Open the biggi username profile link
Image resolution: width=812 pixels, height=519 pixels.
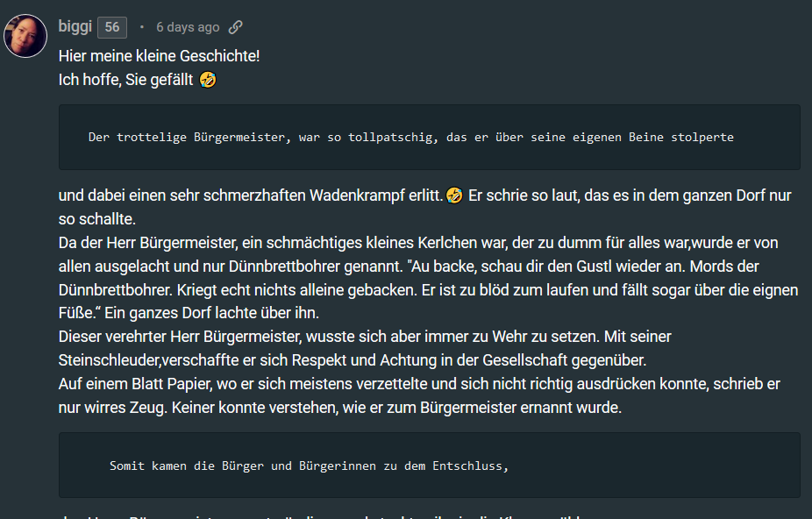(75, 27)
